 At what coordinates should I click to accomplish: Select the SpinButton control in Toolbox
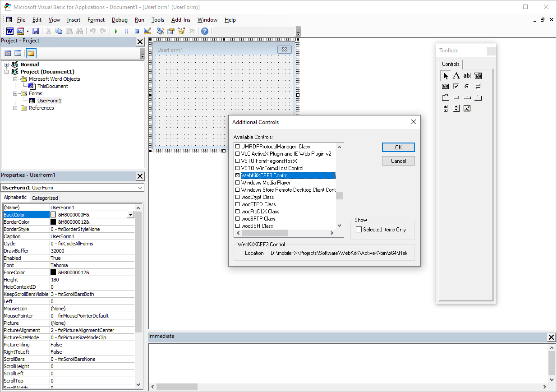pyautogui.click(x=456, y=108)
